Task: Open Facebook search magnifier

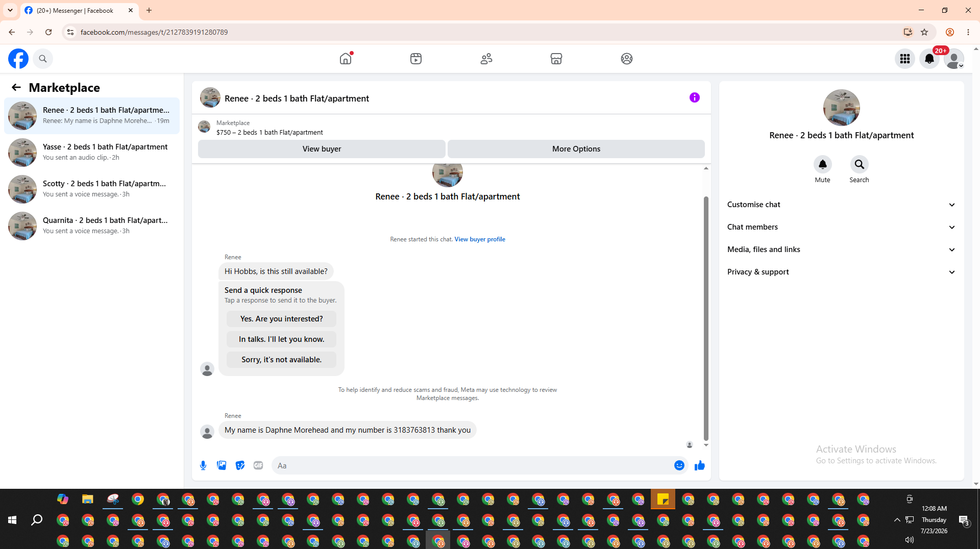Action: [x=43, y=59]
